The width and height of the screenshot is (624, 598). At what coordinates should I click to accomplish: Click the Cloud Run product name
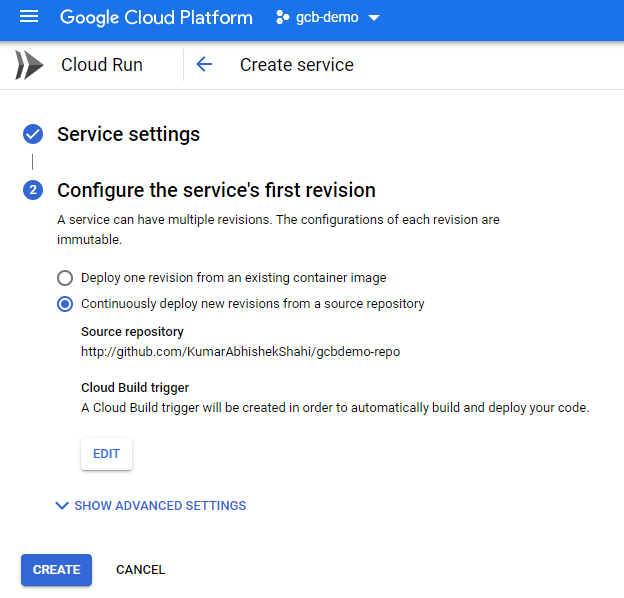(x=102, y=65)
